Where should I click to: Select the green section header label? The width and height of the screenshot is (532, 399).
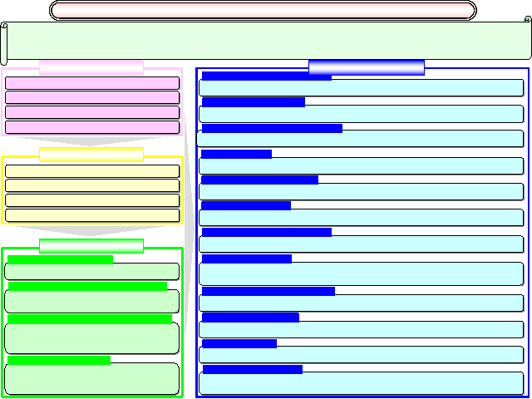point(91,246)
